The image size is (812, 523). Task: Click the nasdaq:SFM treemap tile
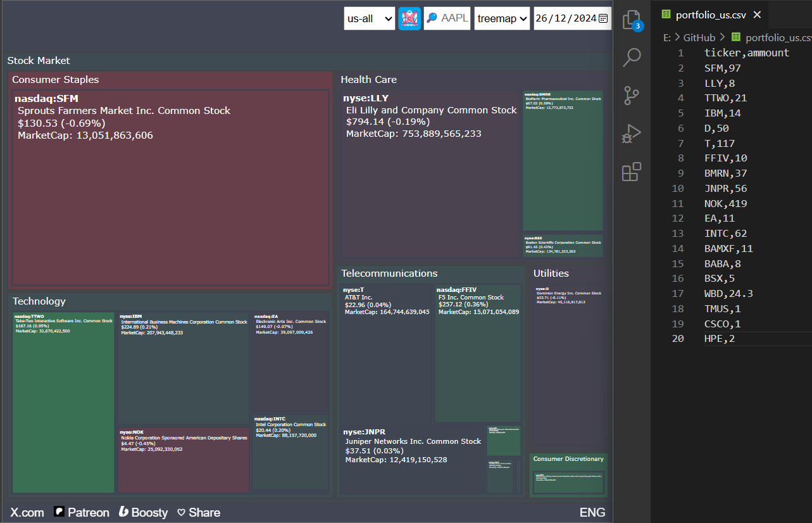pos(171,188)
